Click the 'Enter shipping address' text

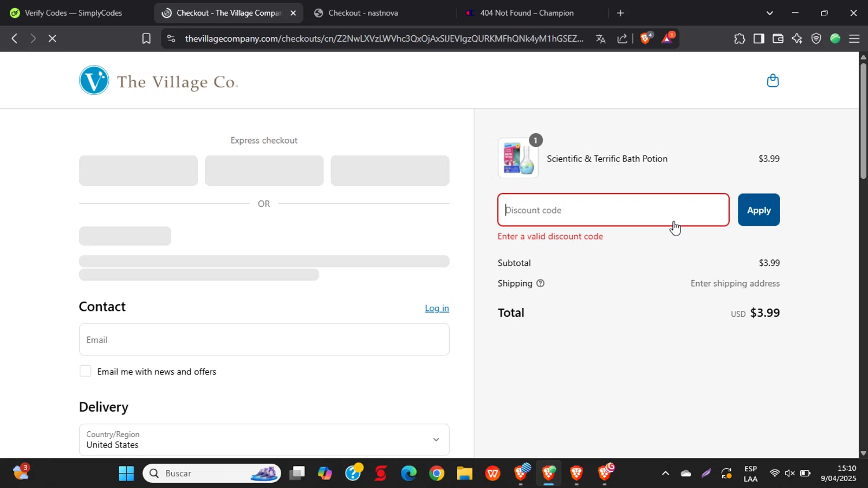(735, 284)
